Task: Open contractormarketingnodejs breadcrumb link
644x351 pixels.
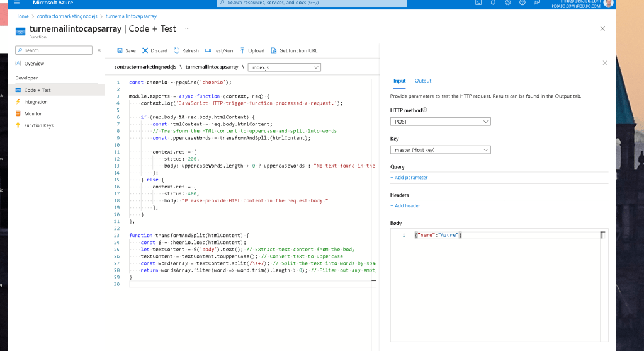Action: [x=67, y=16]
